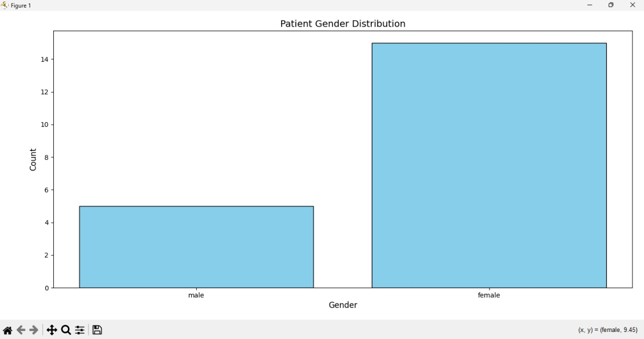
Task: Click the male bar in the chart
Action: tap(196, 247)
